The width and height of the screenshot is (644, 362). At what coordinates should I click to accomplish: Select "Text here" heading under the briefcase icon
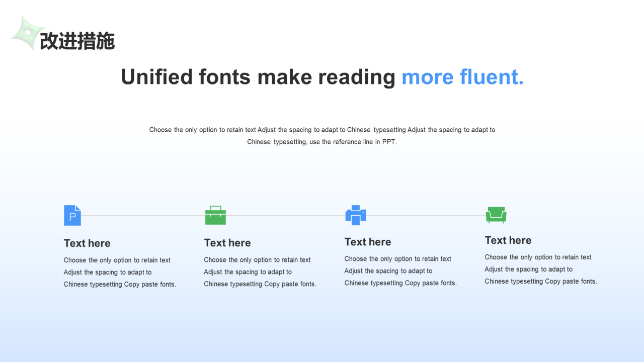point(227,243)
